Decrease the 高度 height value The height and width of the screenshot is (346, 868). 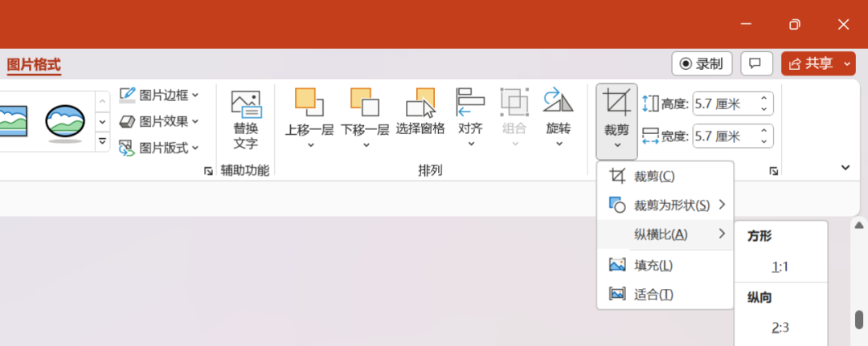[x=764, y=109]
